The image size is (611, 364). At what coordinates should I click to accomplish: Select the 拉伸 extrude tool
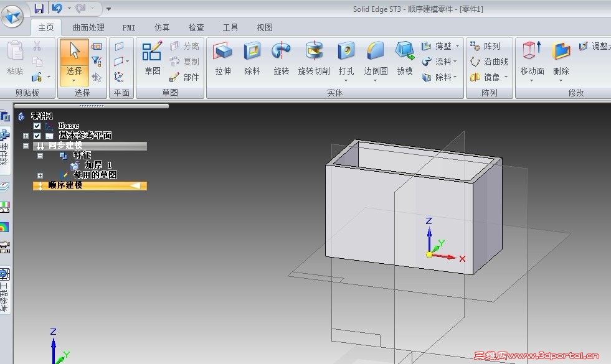pos(223,58)
